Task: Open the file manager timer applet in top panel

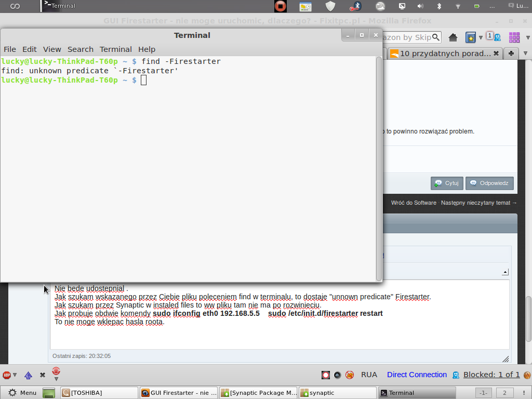Action: (305, 6)
